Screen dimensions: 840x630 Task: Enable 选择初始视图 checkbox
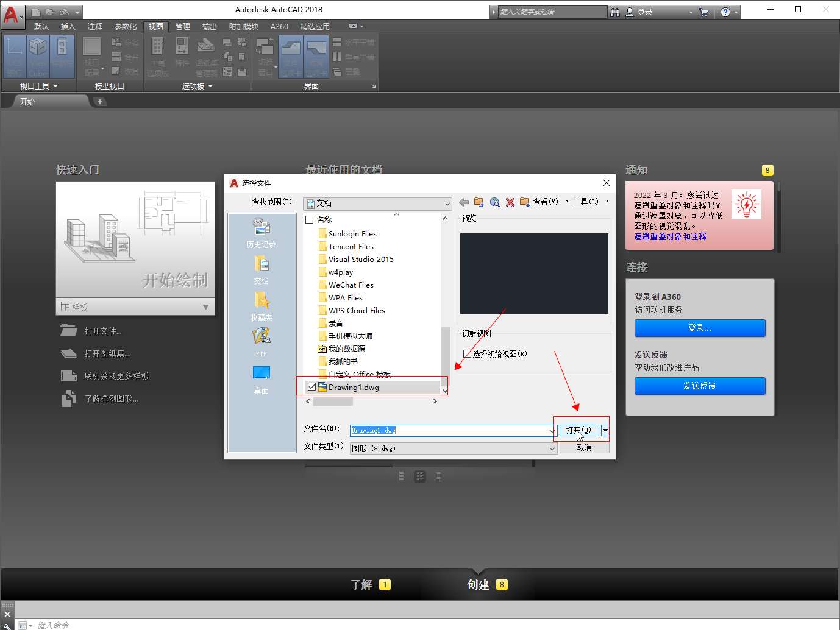(x=468, y=354)
